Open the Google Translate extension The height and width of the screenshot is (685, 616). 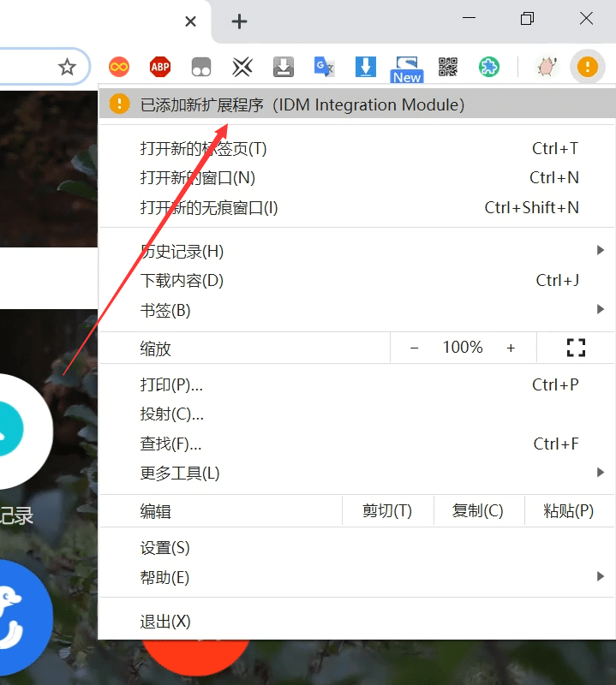(x=325, y=67)
